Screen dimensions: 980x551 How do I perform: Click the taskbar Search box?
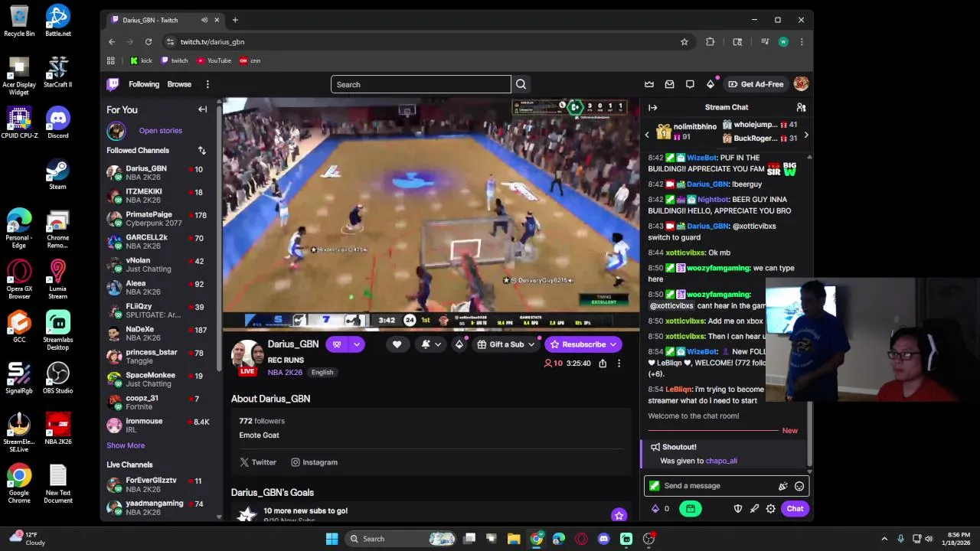400,539
